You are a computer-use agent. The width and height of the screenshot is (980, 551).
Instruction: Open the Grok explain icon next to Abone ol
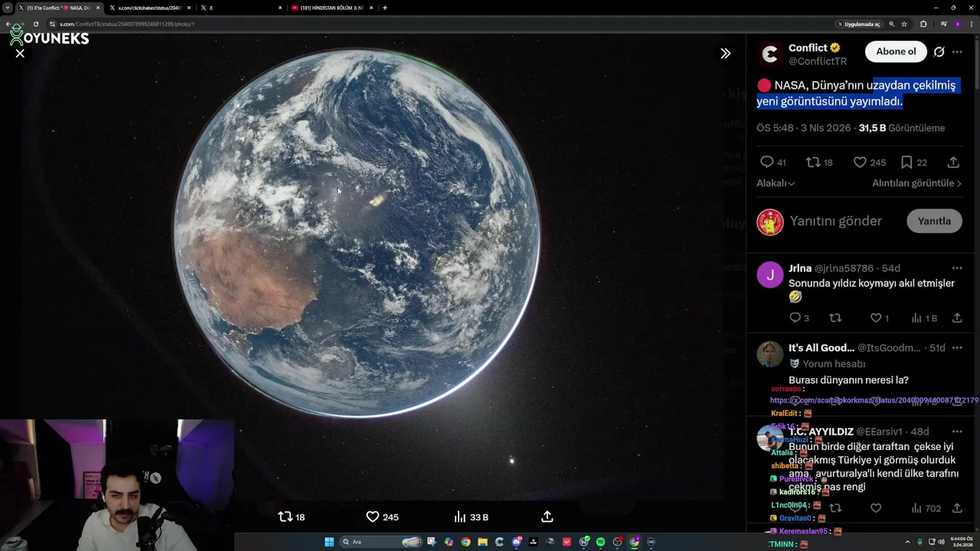[939, 52]
